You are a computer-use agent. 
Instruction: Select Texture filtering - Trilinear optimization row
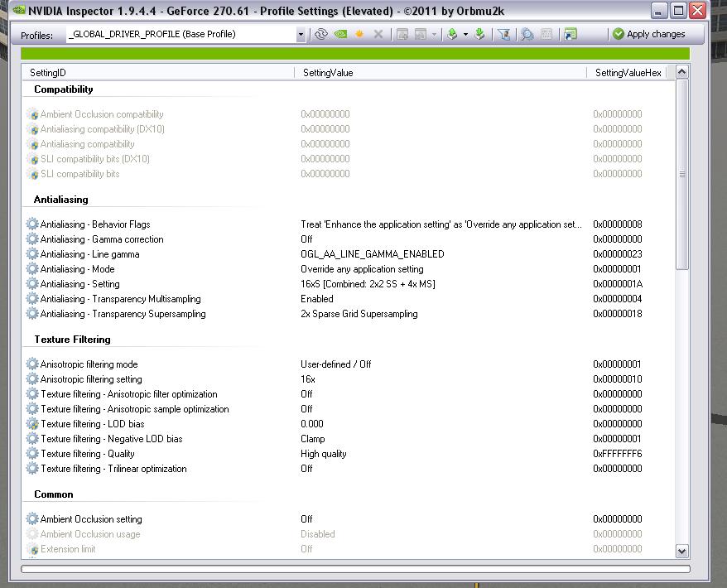point(348,469)
